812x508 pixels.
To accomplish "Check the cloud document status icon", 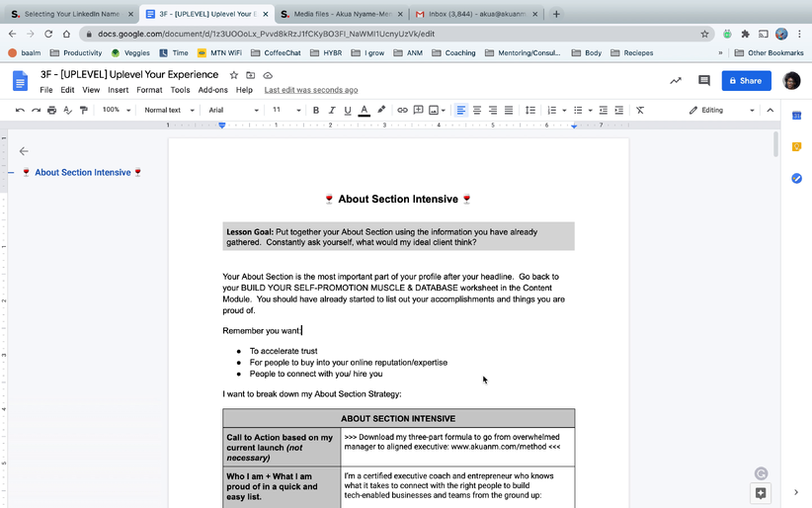I will [268, 75].
